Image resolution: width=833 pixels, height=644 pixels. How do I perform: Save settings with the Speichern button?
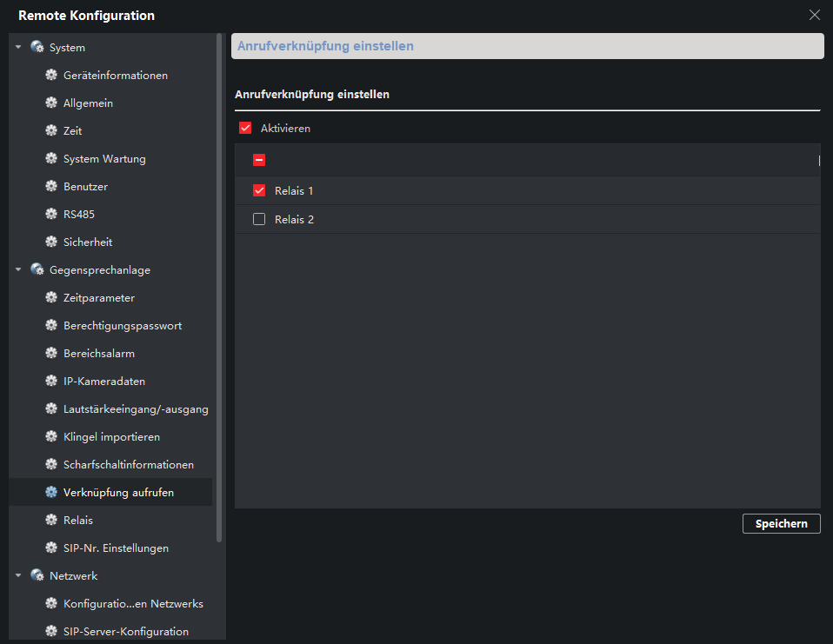(781, 523)
